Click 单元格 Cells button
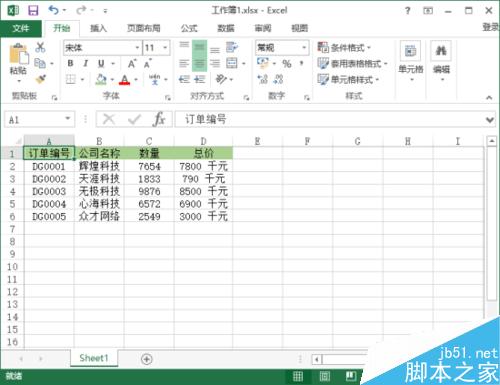The image size is (500, 385). pos(411,62)
